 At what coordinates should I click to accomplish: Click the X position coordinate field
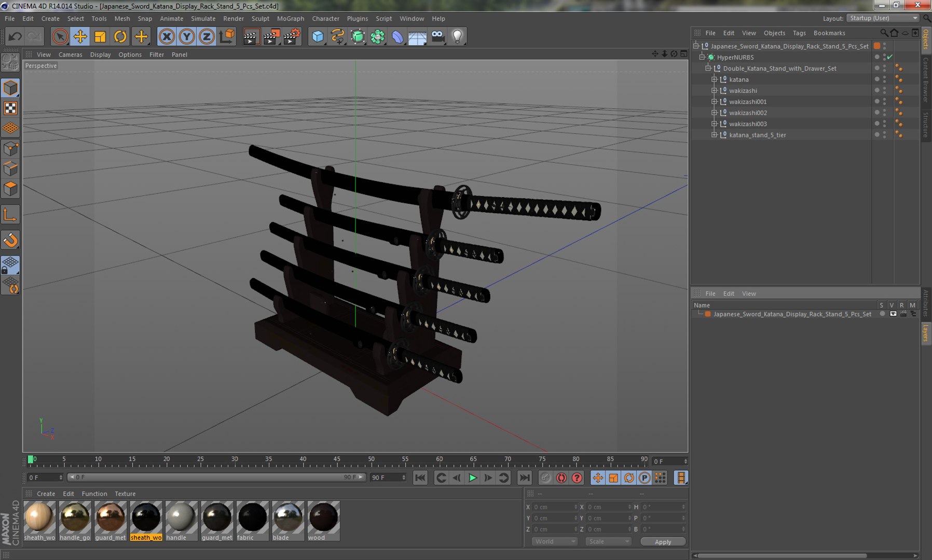tap(554, 507)
